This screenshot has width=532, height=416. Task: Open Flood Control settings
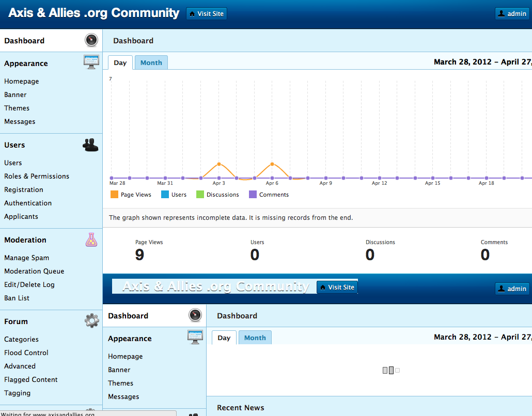point(26,353)
